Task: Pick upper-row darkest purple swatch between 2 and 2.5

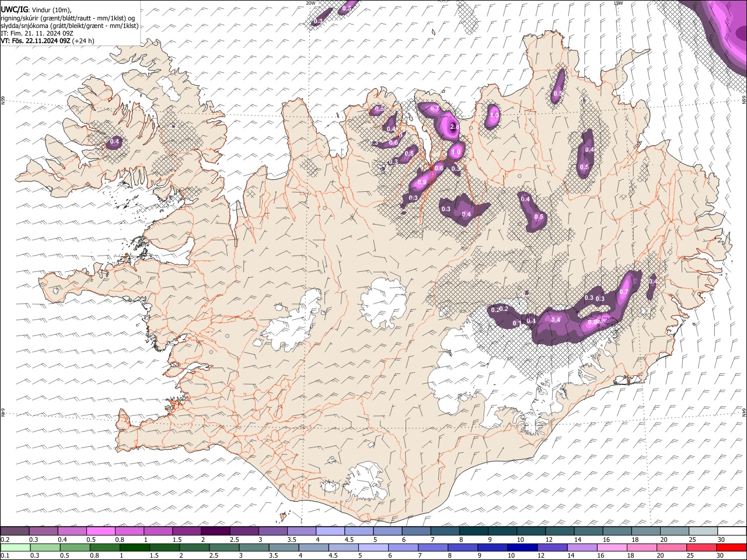Action: (x=215, y=531)
